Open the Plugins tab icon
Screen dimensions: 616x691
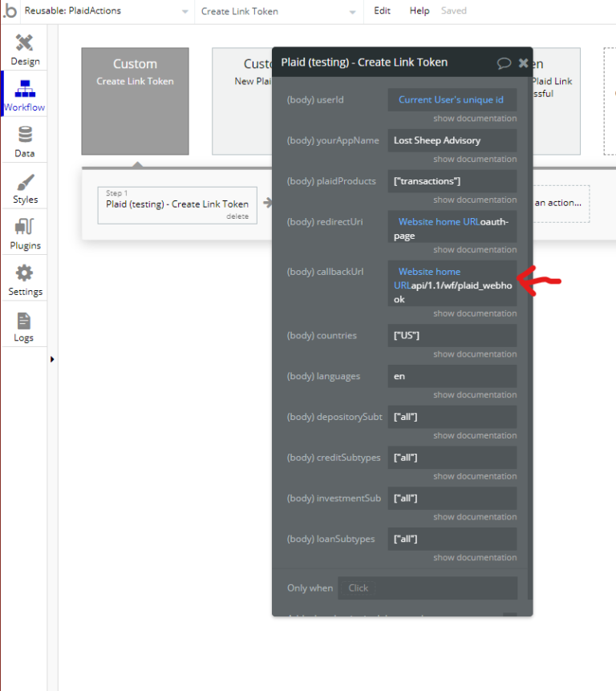(x=25, y=227)
